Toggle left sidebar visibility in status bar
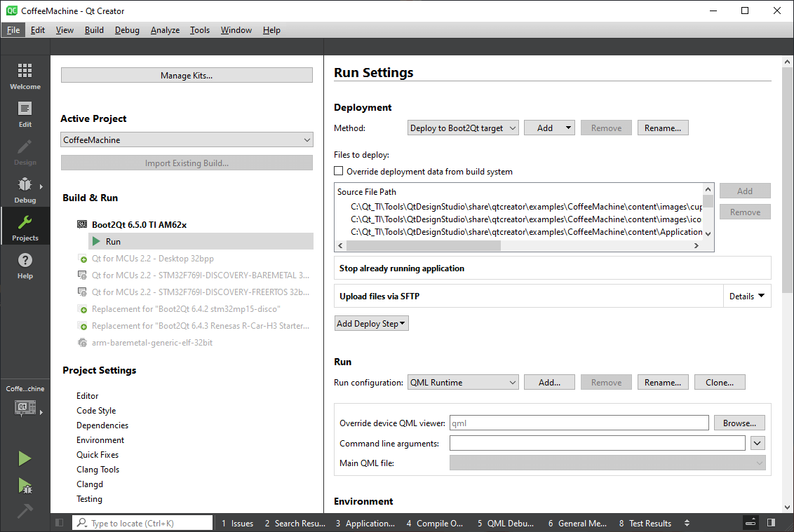This screenshot has width=794, height=532. (x=60, y=523)
